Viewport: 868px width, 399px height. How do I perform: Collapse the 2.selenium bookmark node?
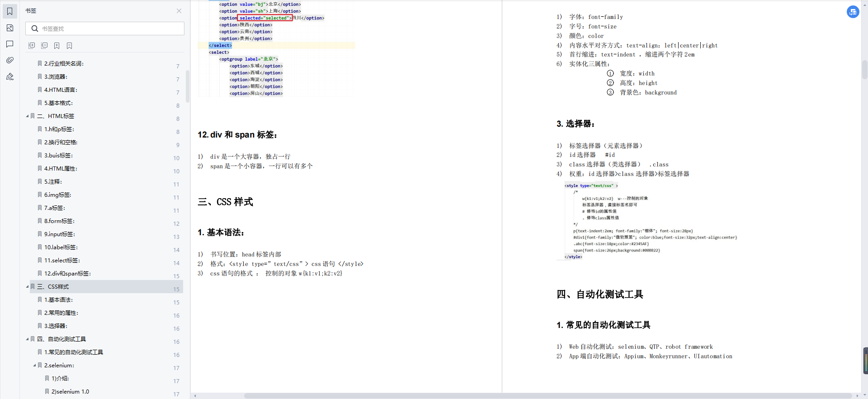coord(34,366)
